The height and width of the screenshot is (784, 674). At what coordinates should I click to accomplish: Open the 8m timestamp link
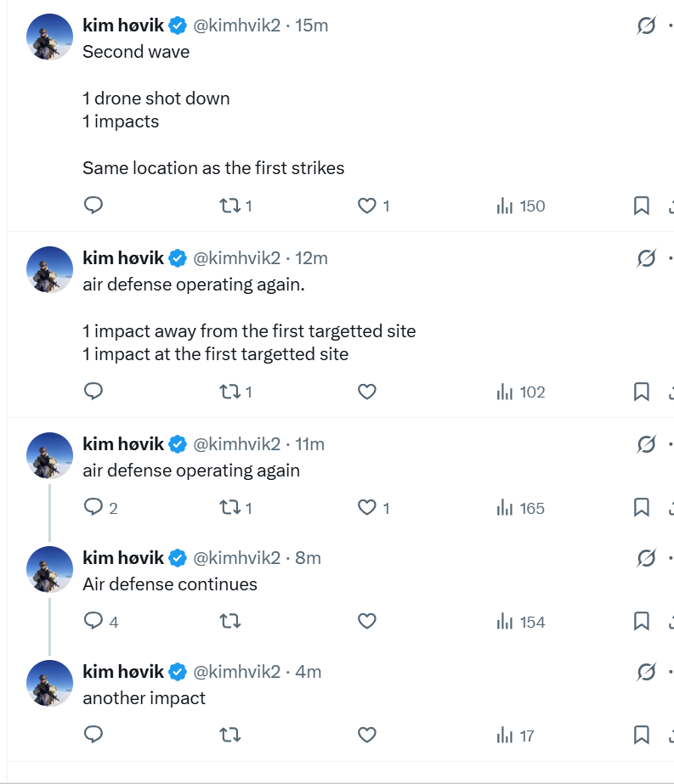point(308,558)
